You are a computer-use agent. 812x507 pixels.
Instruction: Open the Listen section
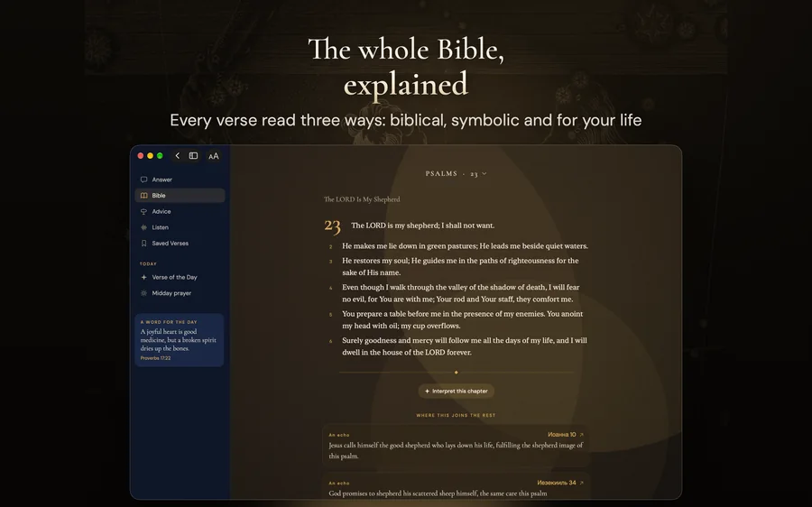[180, 227]
